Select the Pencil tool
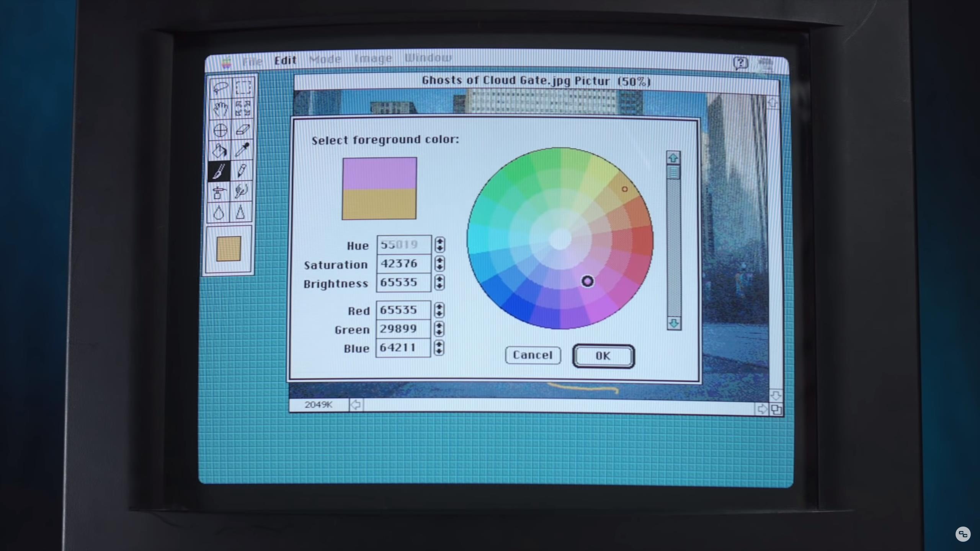The image size is (980, 551). pos(242,171)
